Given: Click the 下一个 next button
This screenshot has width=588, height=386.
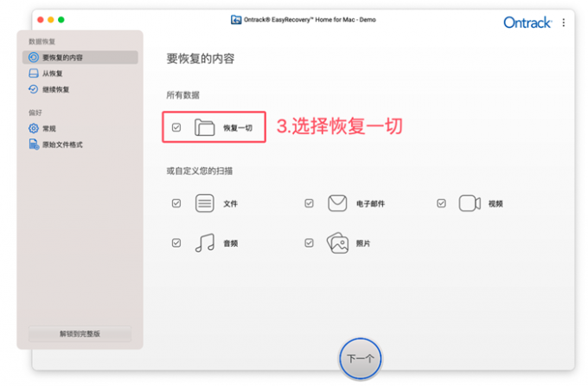Looking at the screenshot, I should (x=361, y=358).
